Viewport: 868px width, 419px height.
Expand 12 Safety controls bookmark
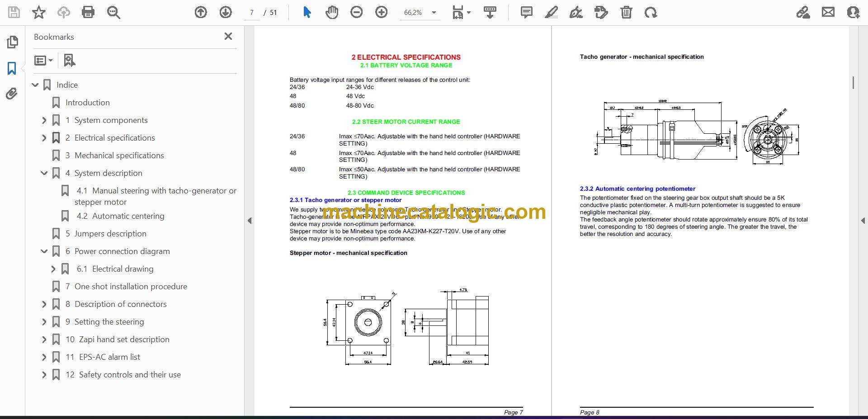[x=44, y=375]
